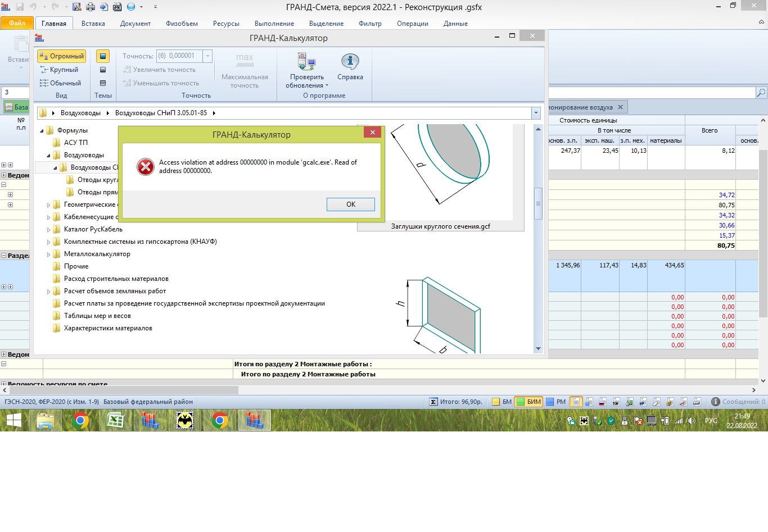Viewport: 768px width, 532px height.
Task: Switch to the Вставка ribbon tab
Action: pyautogui.click(x=93, y=24)
